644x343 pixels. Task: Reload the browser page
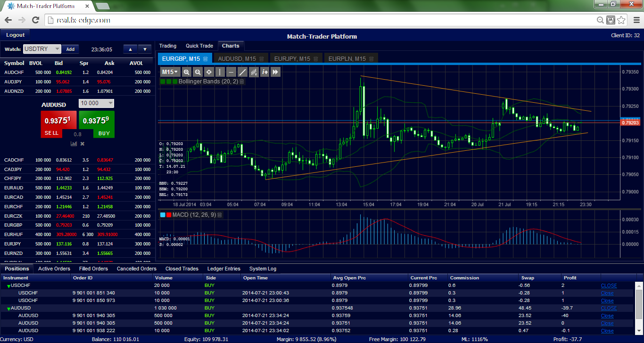(x=35, y=20)
